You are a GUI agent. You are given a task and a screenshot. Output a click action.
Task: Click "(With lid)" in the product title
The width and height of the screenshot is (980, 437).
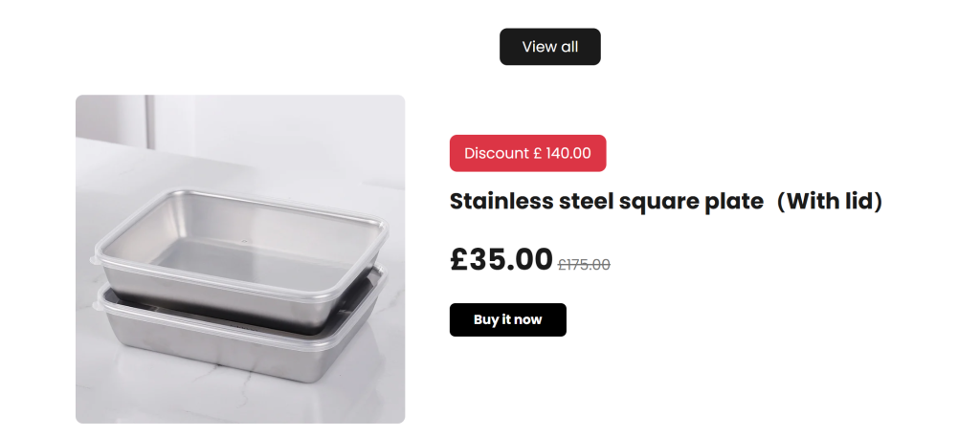pos(829,202)
